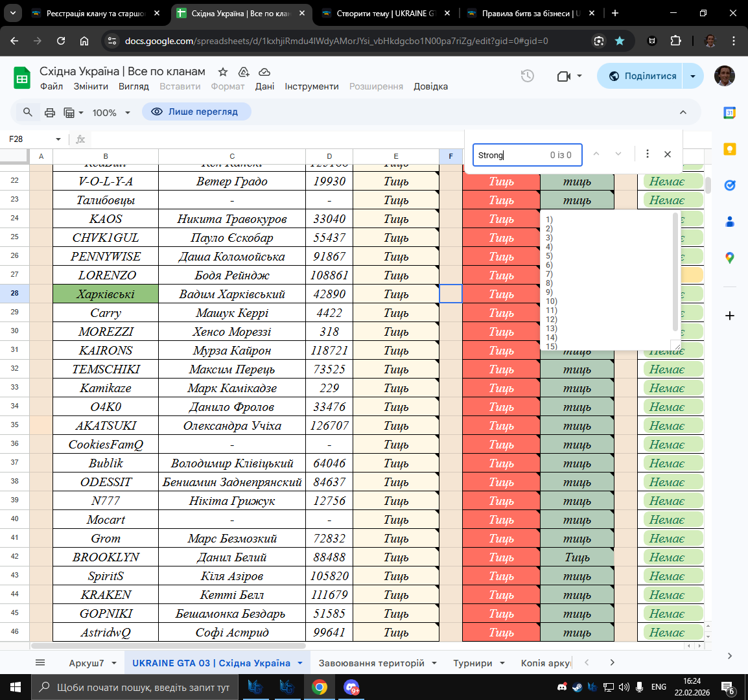Open new browser tab plus button
748x700 pixels.
[x=615, y=14]
